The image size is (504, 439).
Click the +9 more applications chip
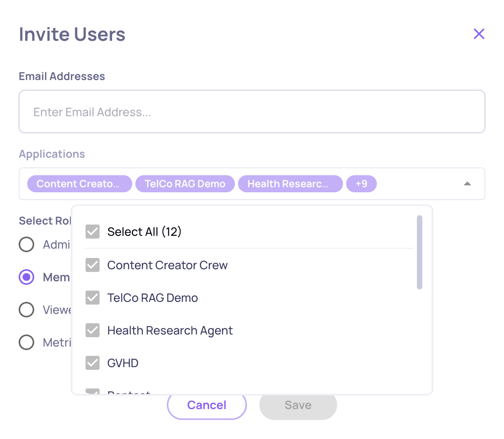(x=361, y=184)
